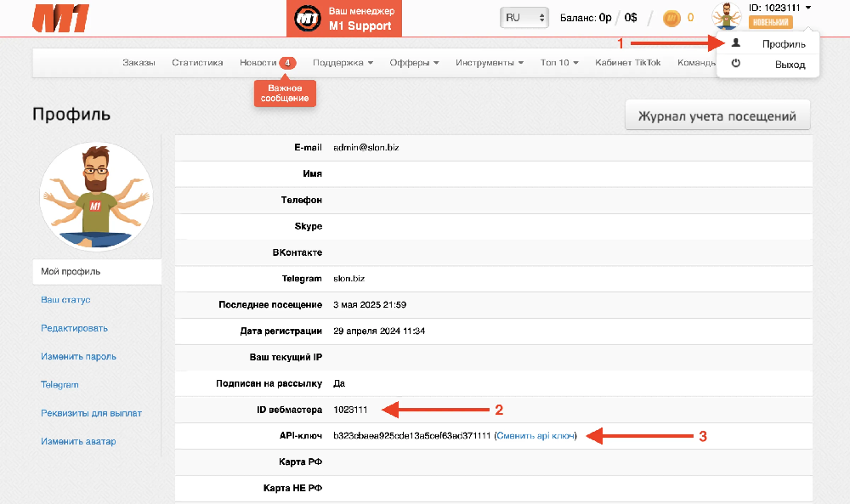This screenshot has height=504, width=850.
Task: Click the Ваш менеджер M1 Support banner
Action: [344, 19]
